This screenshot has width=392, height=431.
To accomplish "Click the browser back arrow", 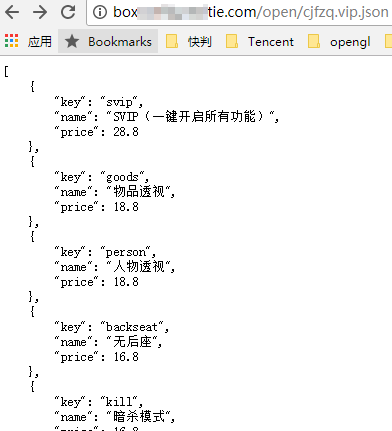I will click(x=12, y=12).
